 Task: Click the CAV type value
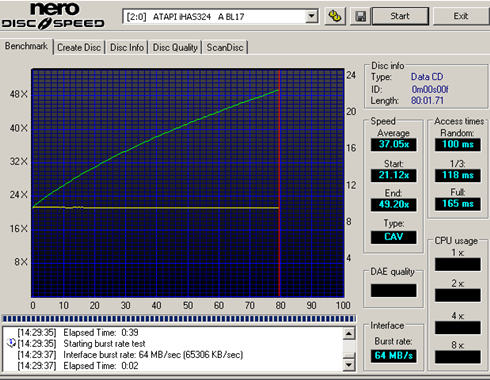(394, 237)
